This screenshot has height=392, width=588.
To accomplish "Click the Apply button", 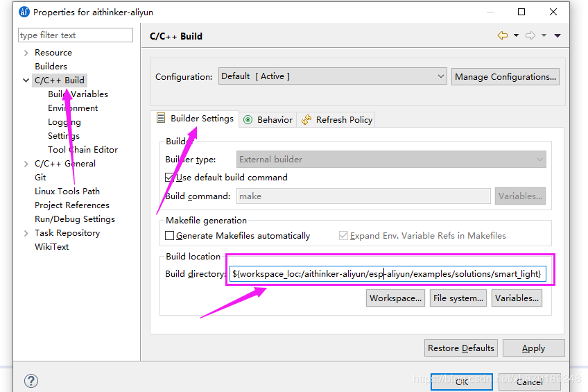I will tap(534, 348).
